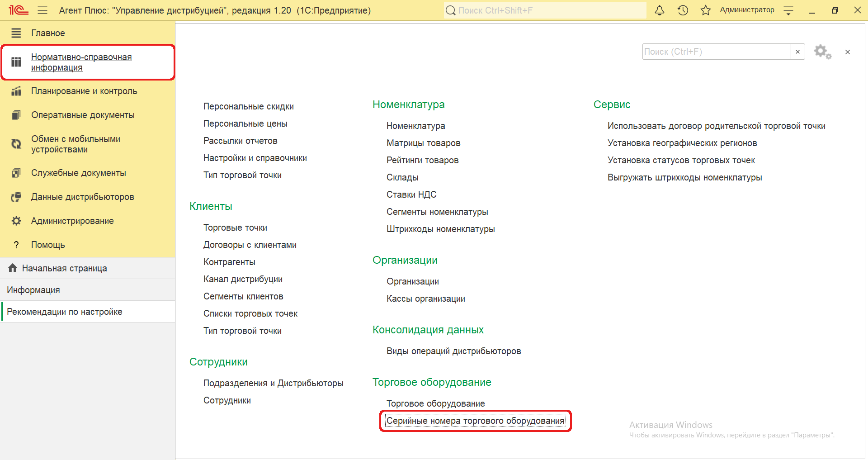The height and width of the screenshot is (460, 868).
Task: Open Данные дистрибьюторов section
Action: coord(87,197)
